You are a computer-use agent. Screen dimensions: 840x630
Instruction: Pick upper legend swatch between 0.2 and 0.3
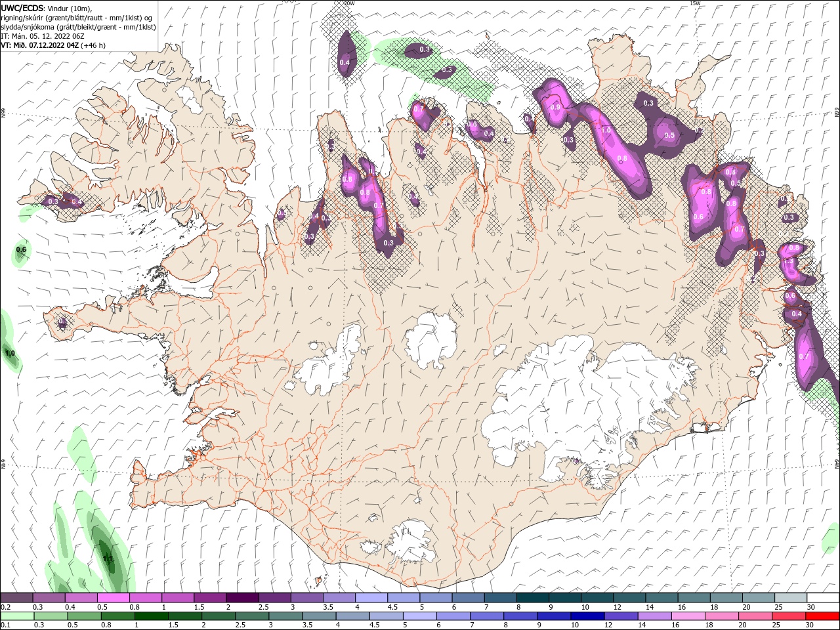[16, 598]
